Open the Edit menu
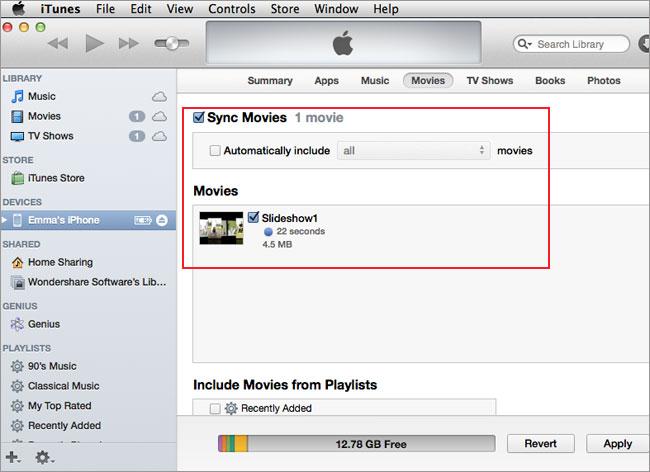Screen dimensions: 650x472 pos(141,9)
